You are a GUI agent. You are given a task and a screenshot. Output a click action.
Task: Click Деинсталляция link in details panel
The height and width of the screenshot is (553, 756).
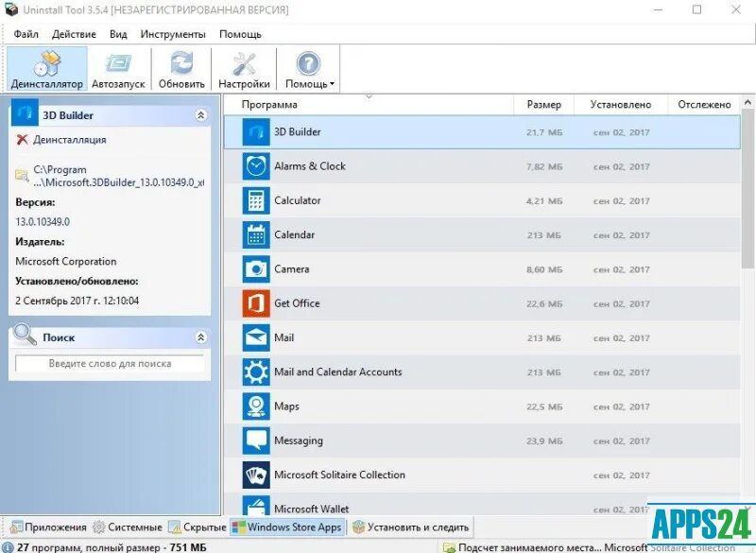click(x=69, y=140)
